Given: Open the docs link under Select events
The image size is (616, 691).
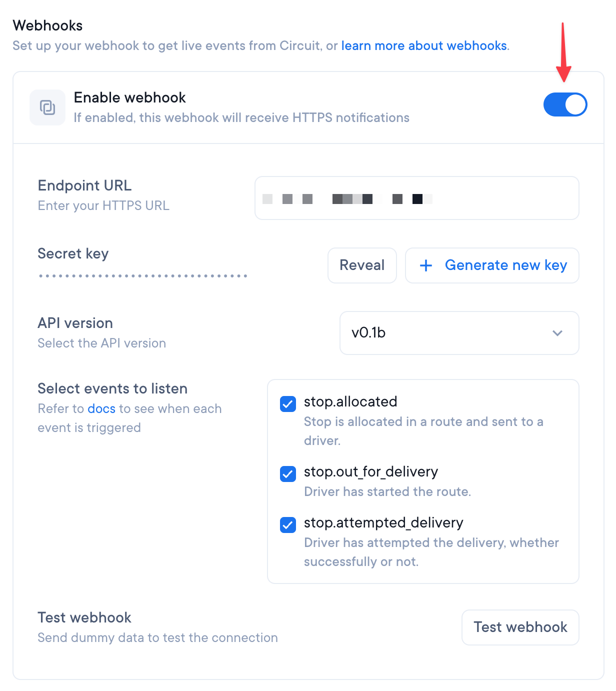Looking at the screenshot, I should tap(101, 408).
